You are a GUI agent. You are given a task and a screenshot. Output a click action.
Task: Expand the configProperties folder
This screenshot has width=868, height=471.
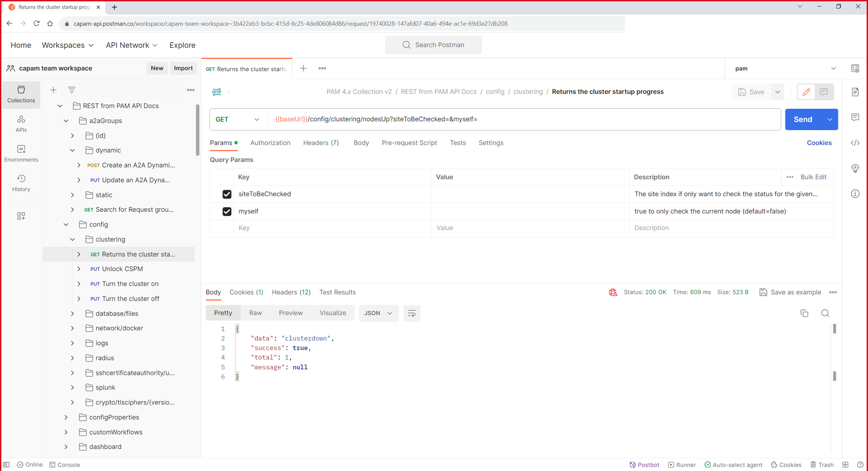pyautogui.click(x=66, y=417)
